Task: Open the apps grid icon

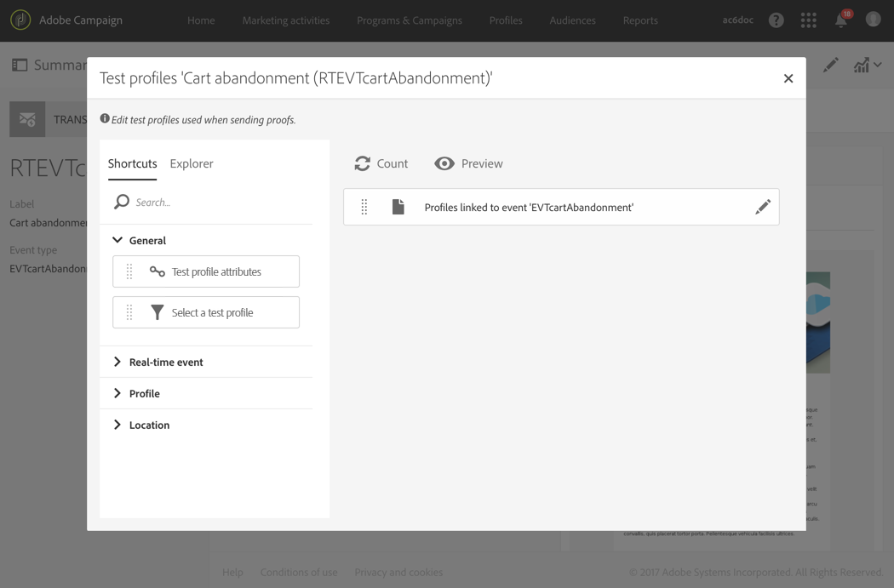Action: pos(808,20)
